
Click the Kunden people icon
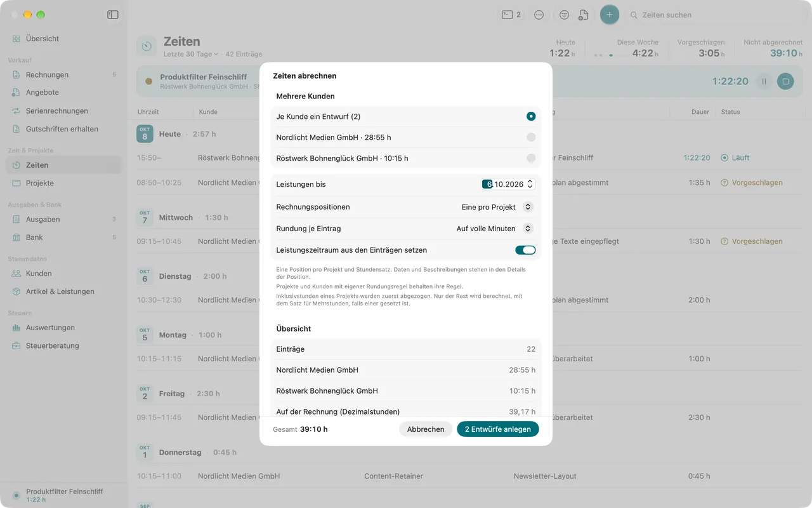coord(16,274)
